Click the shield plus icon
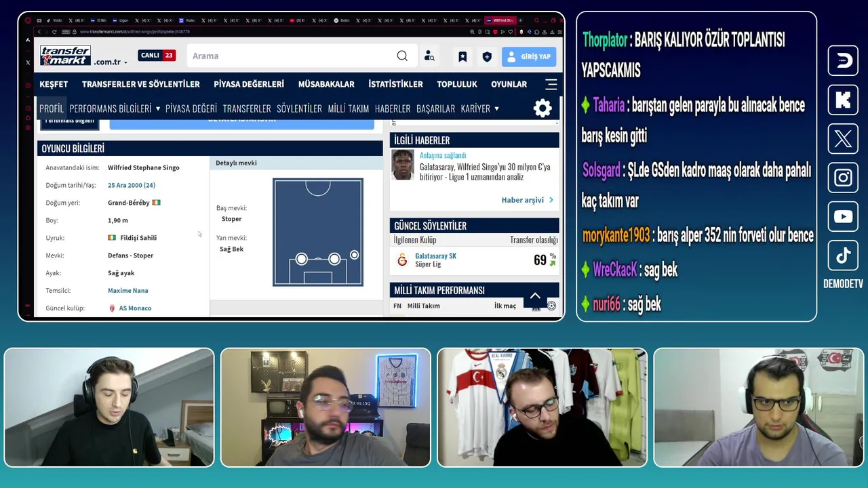The width and height of the screenshot is (868, 488). click(x=487, y=56)
